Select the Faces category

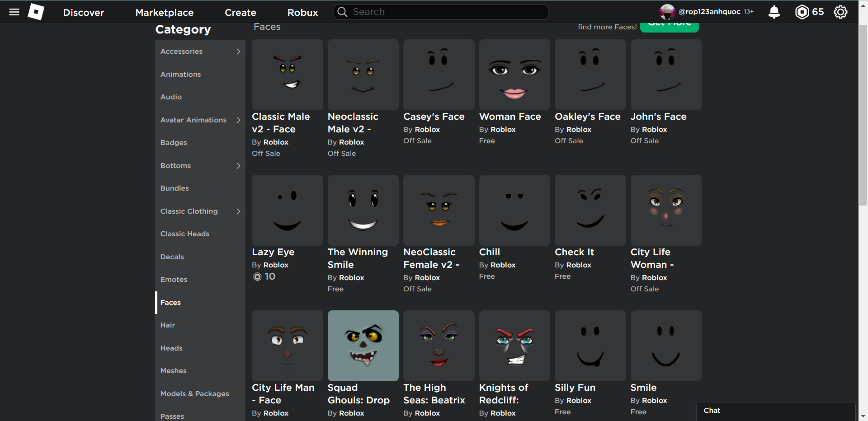[x=200, y=303]
